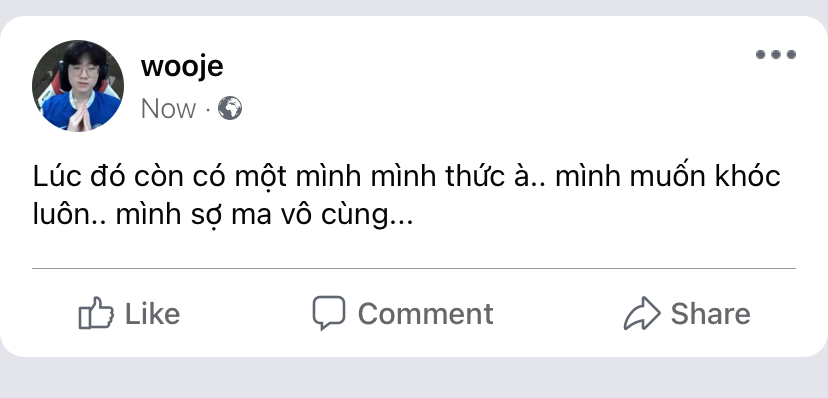This screenshot has width=828, height=398.
Task: Click post text line "luôn.. mình sợ ma"
Action: point(223,214)
